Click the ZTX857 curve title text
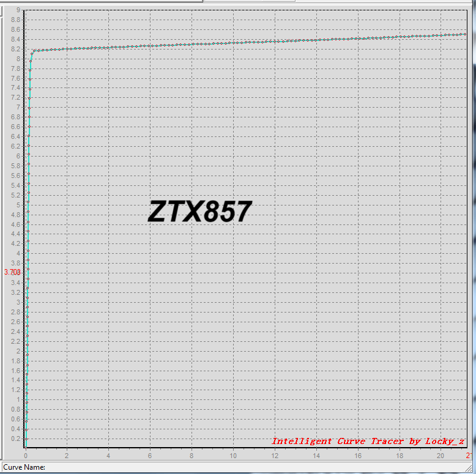The height and width of the screenshot is (474, 476). pos(199,212)
